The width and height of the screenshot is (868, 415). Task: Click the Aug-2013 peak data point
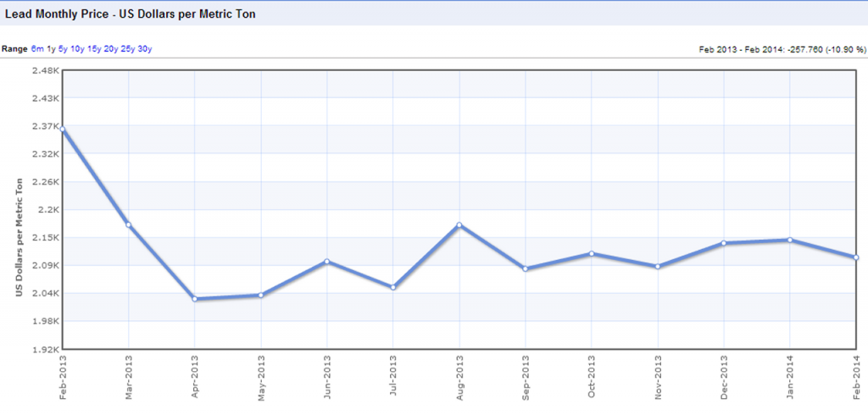point(459,225)
